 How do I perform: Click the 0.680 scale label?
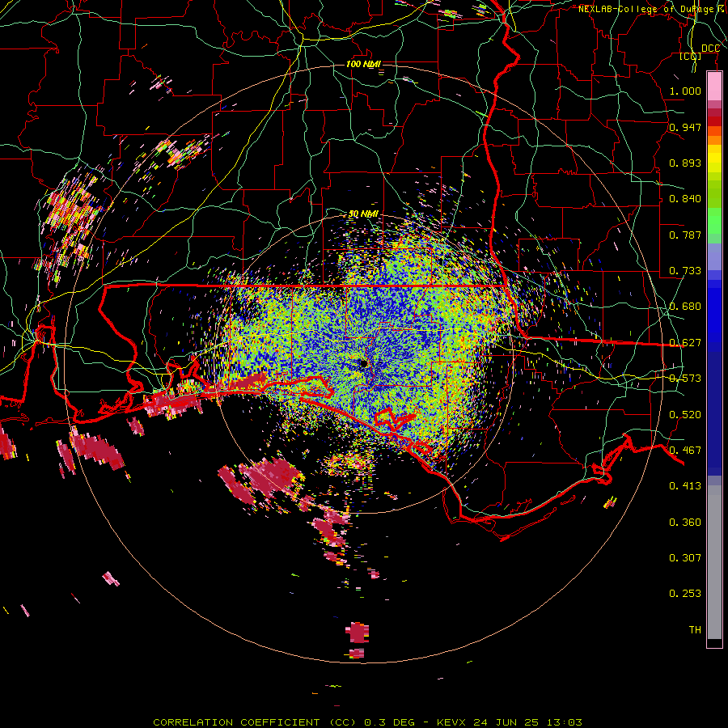click(x=685, y=307)
